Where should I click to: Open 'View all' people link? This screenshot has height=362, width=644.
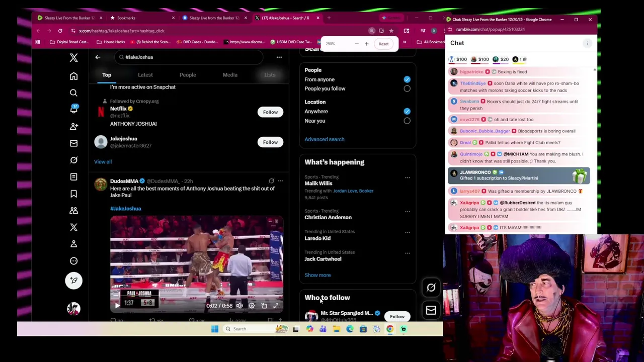[x=103, y=162]
